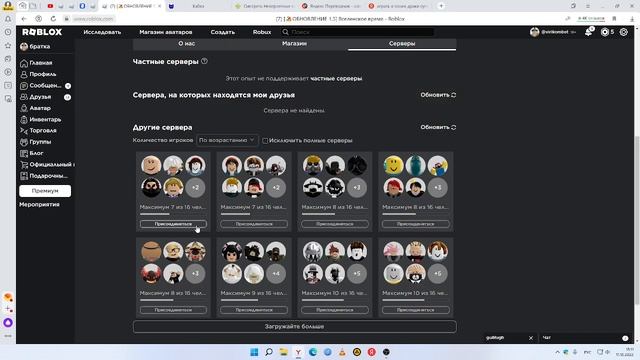Open the Roblox settings gear

pos(623,32)
